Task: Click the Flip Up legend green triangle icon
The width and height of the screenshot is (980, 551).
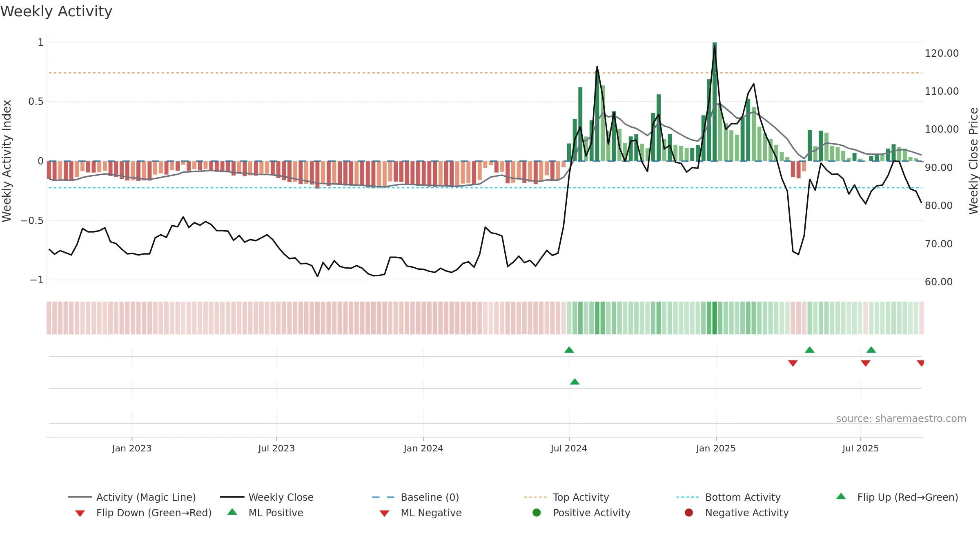Action: (841, 496)
